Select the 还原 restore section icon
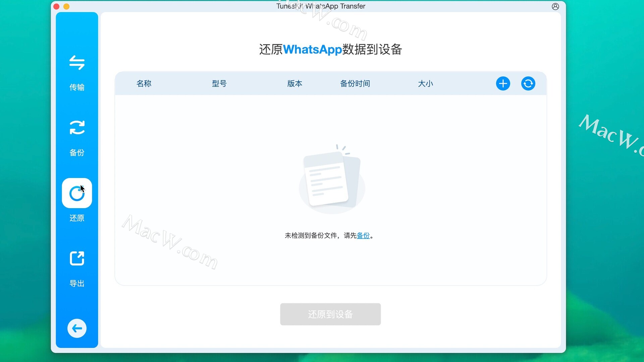Viewport: 644px width, 362px height. coord(77,193)
